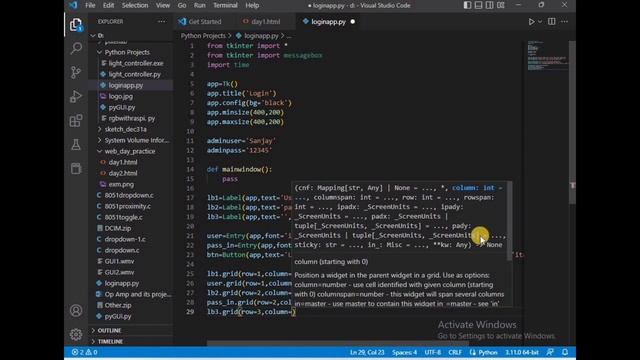Open the Search view in activity bar
The width and height of the screenshot is (640, 360).
(x=76, y=49)
